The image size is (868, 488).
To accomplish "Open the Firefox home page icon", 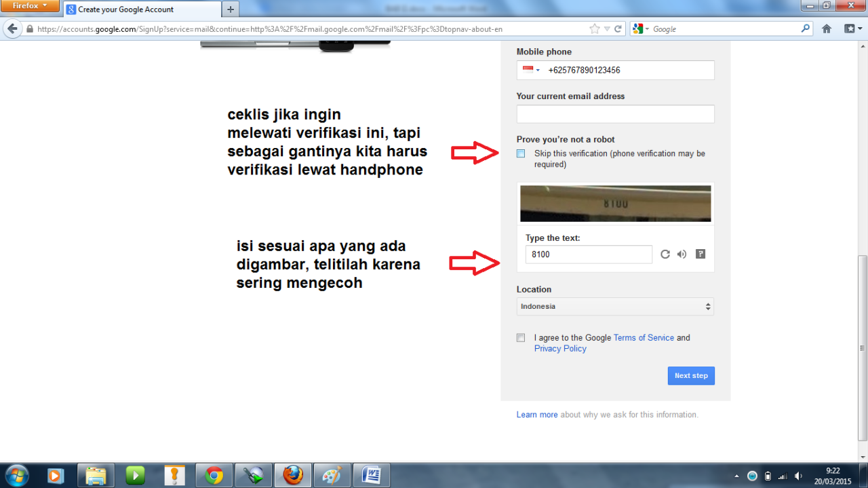I will [827, 29].
